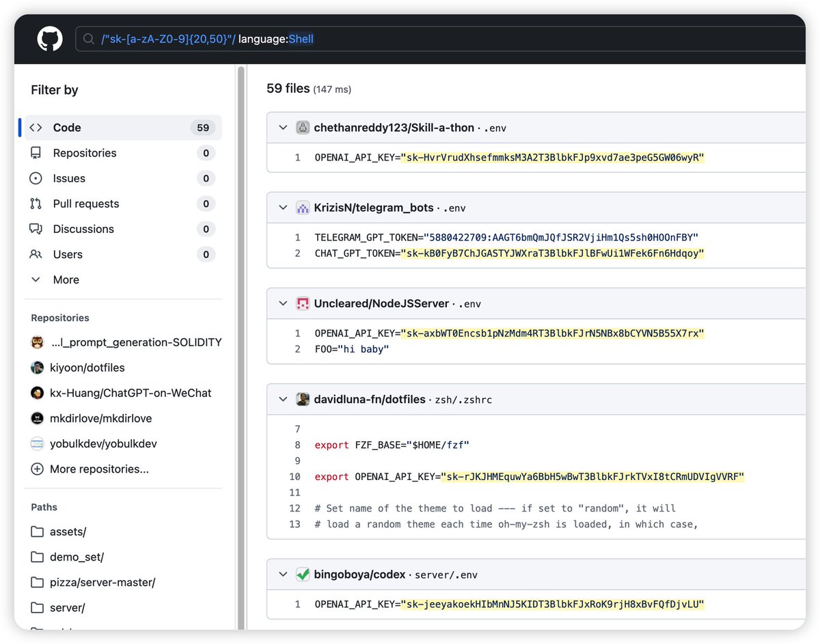Click the Discussions speech bubble icon
Viewport: 820px width, 644px height.
pos(36,229)
